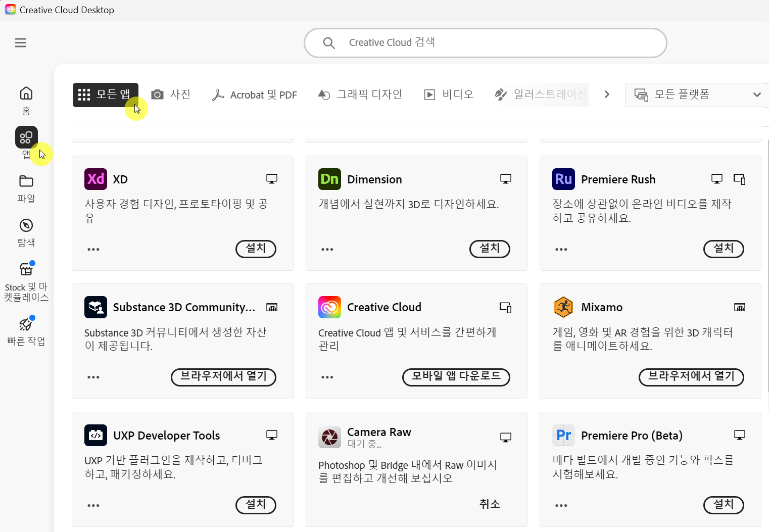
Task: Select the 모든 앱 category tab
Action: coord(105,94)
